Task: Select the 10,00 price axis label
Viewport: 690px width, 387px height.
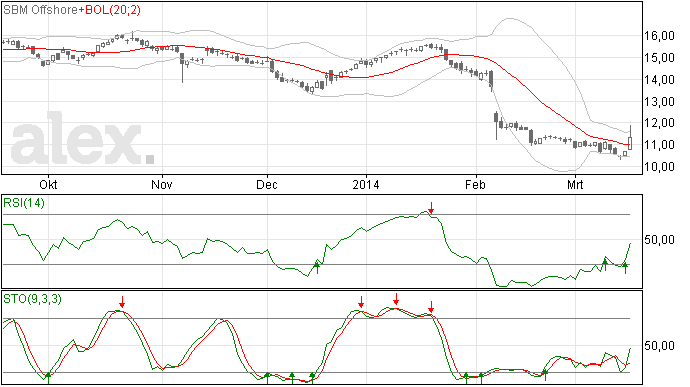Action: pos(659,166)
